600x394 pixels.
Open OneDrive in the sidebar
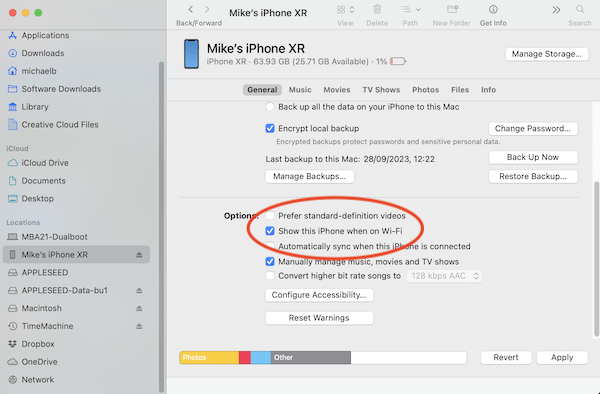[39, 362]
